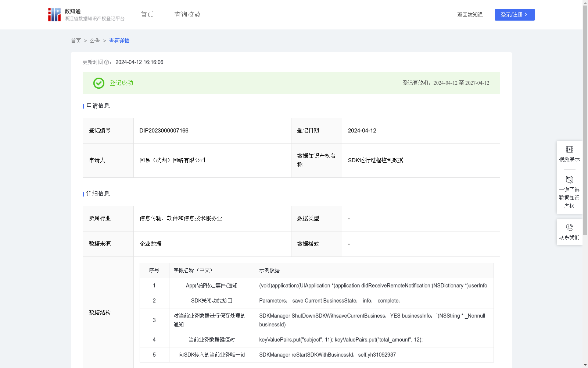Open the 查询校验 navigation menu item
Viewport: 588px width, 368px height.
point(187,15)
